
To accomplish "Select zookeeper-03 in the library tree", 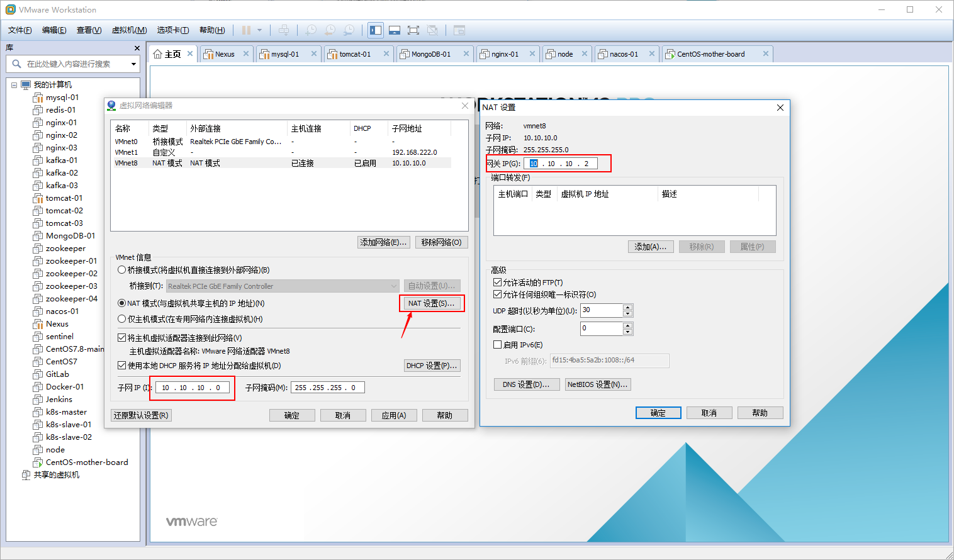I will (x=72, y=286).
